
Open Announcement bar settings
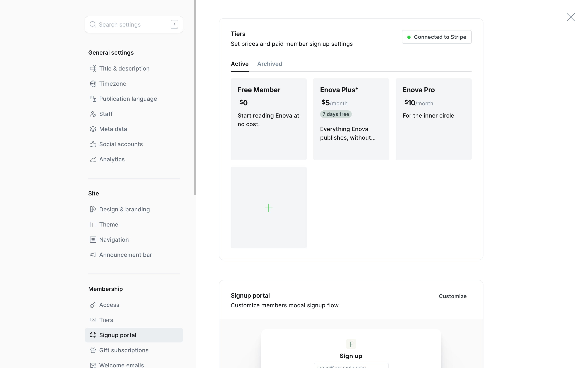tap(134, 255)
